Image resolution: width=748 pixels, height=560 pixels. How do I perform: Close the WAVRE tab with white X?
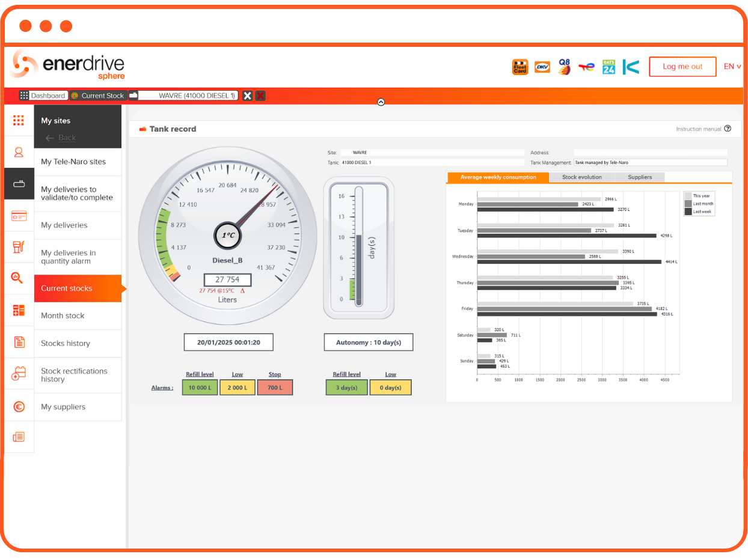247,96
